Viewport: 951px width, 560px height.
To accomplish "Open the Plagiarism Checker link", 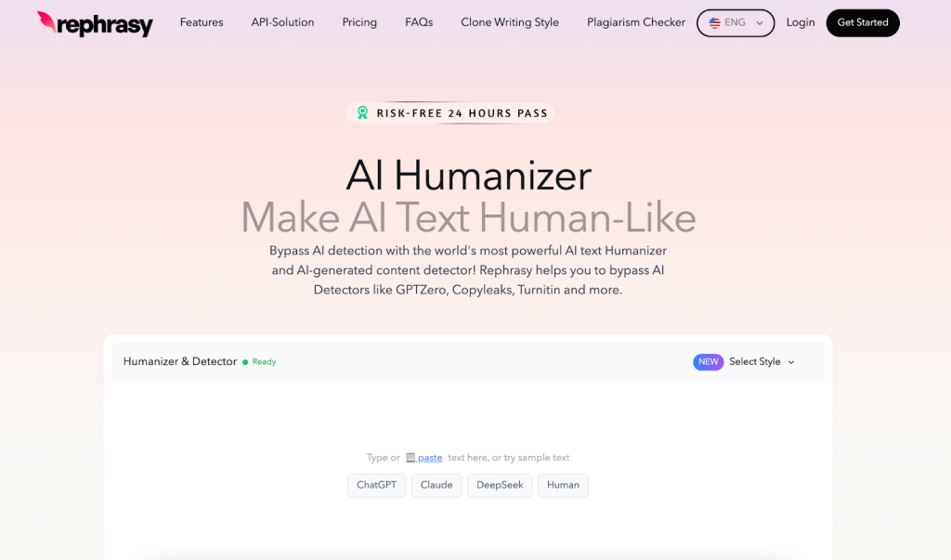I will tap(635, 22).
